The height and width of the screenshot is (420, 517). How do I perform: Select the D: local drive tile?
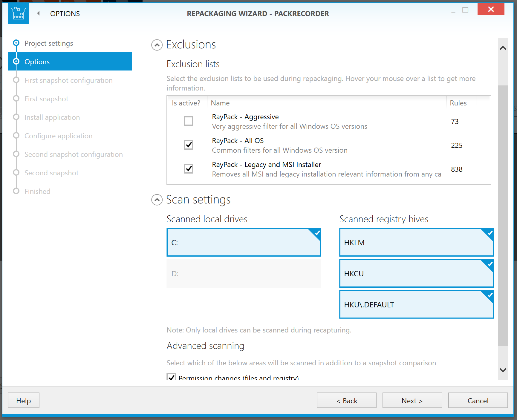(x=244, y=273)
